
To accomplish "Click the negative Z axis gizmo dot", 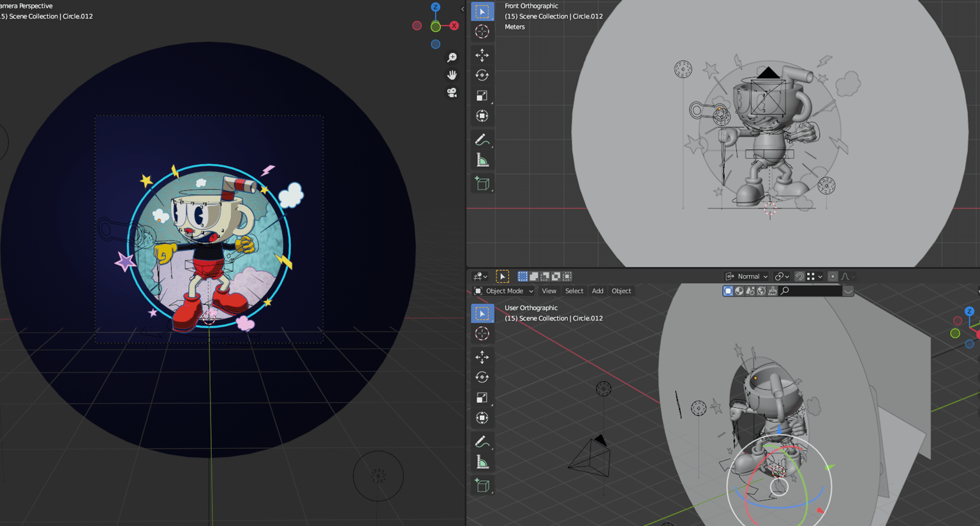I will [x=435, y=44].
